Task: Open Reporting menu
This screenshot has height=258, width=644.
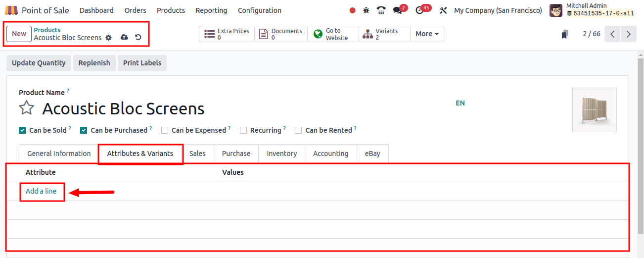Action: [211, 10]
